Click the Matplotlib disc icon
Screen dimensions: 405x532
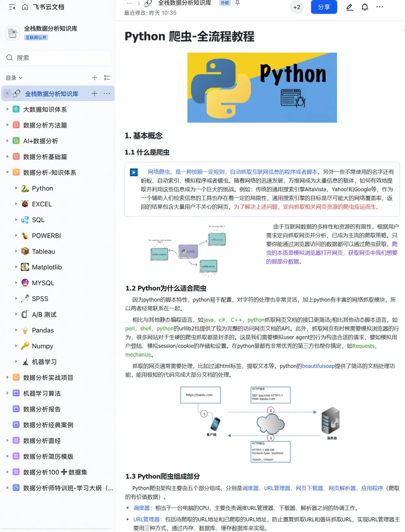point(25,267)
